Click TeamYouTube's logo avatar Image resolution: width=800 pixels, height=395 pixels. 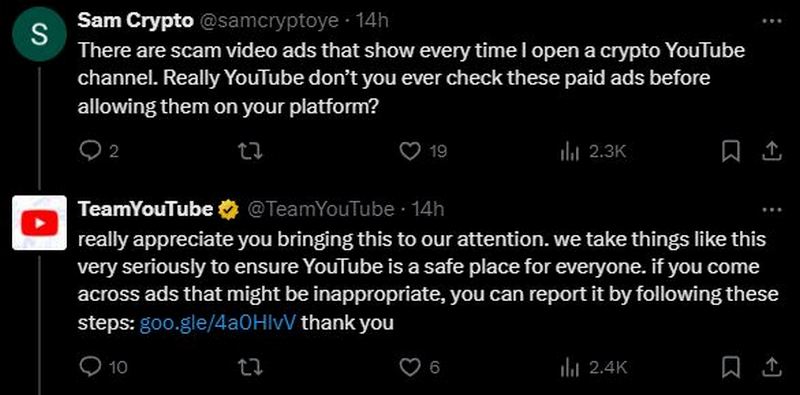[39, 223]
